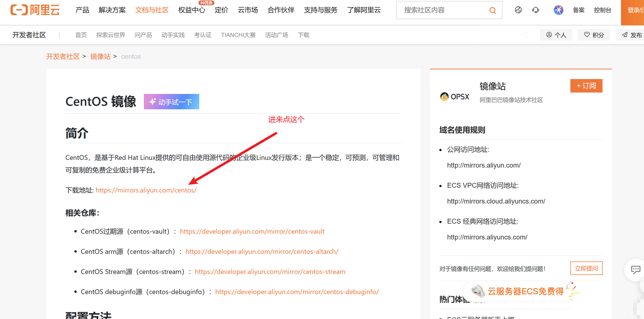Switch to the TIANCHI大赛 tab

click(238, 35)
